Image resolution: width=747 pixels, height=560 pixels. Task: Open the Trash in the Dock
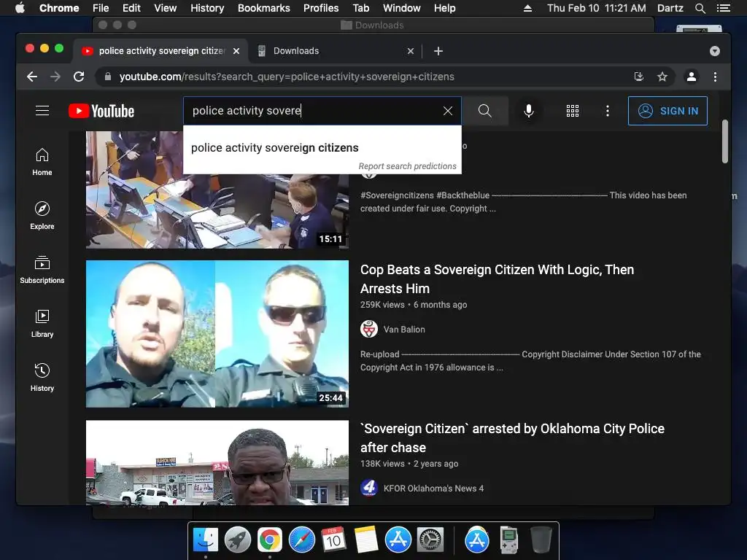pyautogui.click(x=541, y=540)
